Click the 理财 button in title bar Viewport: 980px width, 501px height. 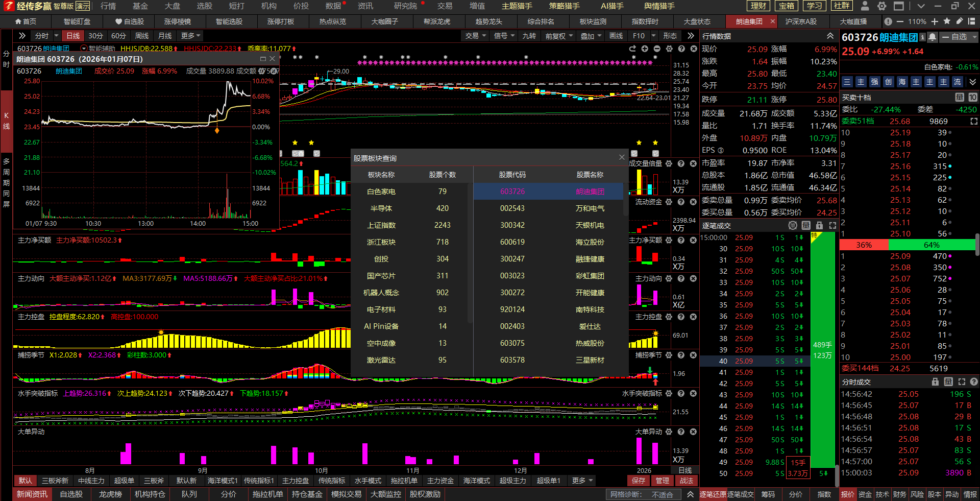click(758, 6)
